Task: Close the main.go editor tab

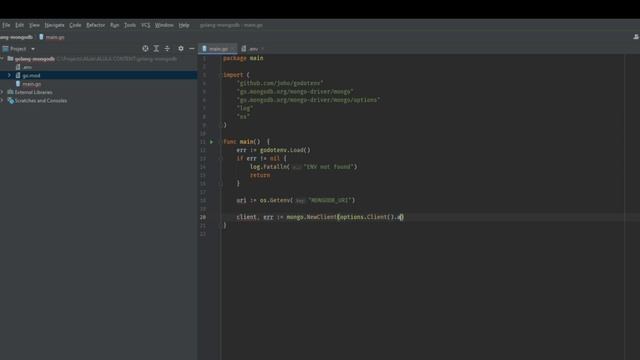Action: (x=233, y=49)
